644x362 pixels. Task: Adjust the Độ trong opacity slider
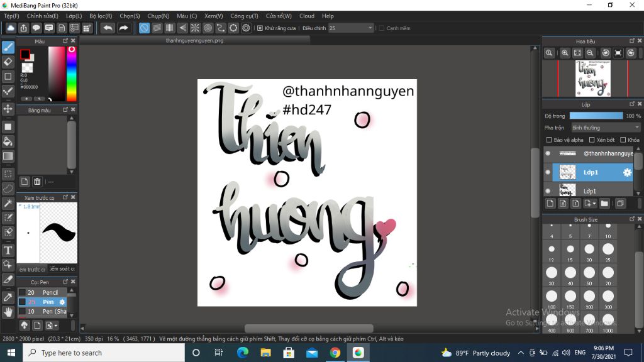coord(596,116)
